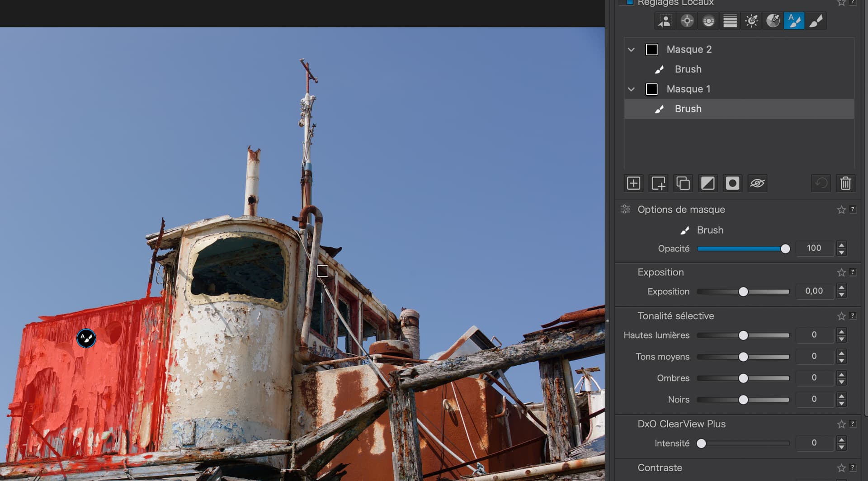Pick the Graduated Filter tool
Image resolution: width=868 pixels, height=481 pixels.
tap(730, 21)
